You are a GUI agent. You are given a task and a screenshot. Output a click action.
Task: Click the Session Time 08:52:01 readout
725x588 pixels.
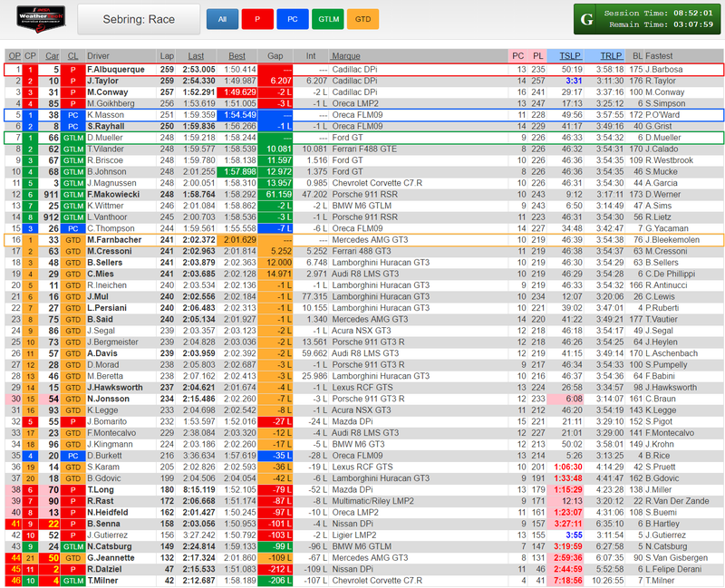coord(659,13)
